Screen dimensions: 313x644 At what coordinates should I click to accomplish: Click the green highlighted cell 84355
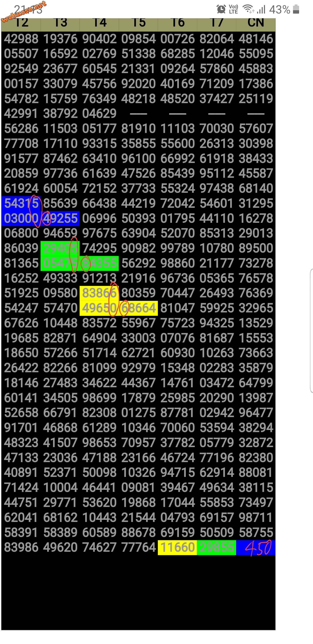click(99, 263)
